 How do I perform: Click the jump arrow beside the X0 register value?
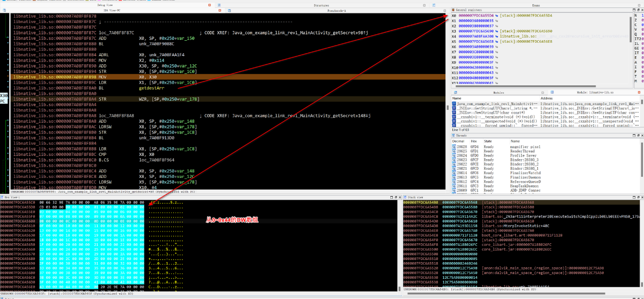tap(496, 16)
